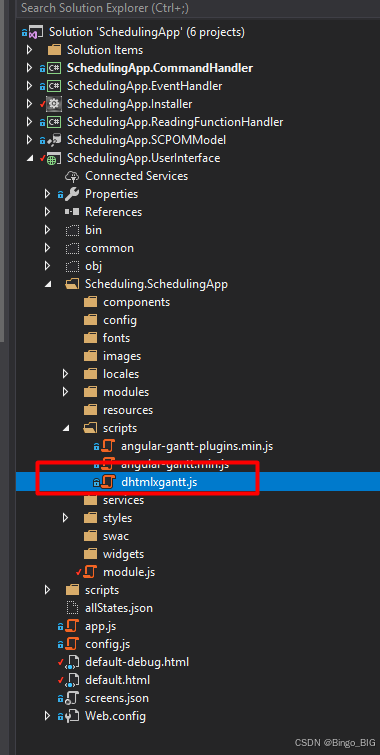This screenshot has width=380, height=755.
Task: Click the dotted bin folder icon
Action: 72,230
